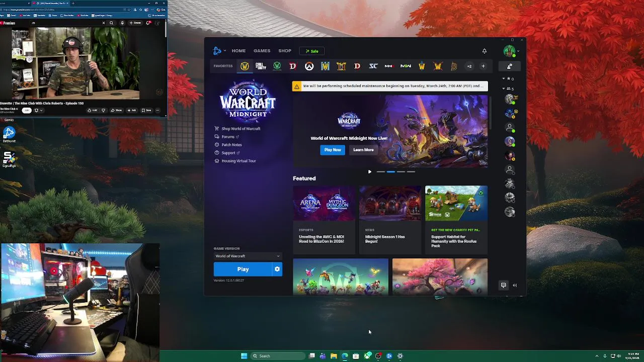Go to the HOME tab
The height and width of the screenshot is (362, 644).
238,51
